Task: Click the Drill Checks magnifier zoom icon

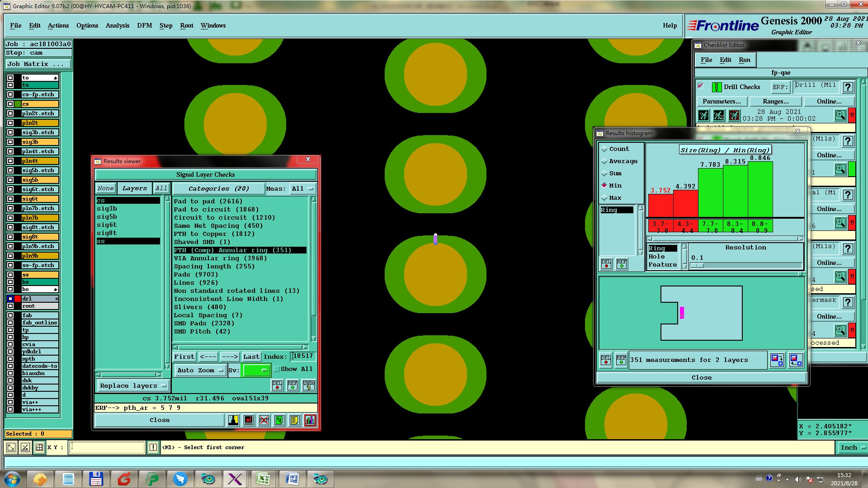Action: [840, 116]
